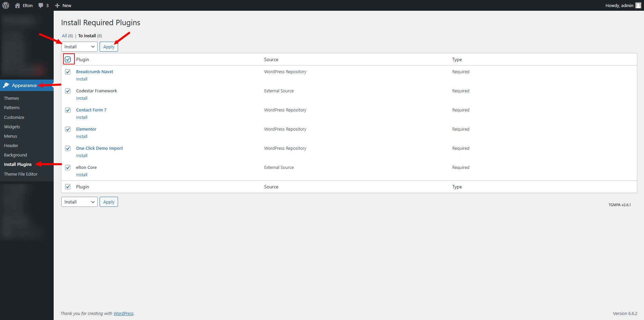Viewport: 644px width, 320px height.
Task: Open the Contact Form 7 plugin link
Action: [91, 110]
